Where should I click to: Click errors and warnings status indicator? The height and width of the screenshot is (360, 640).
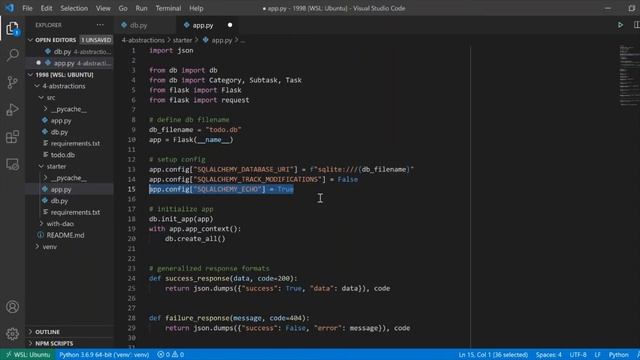(171, 355)
